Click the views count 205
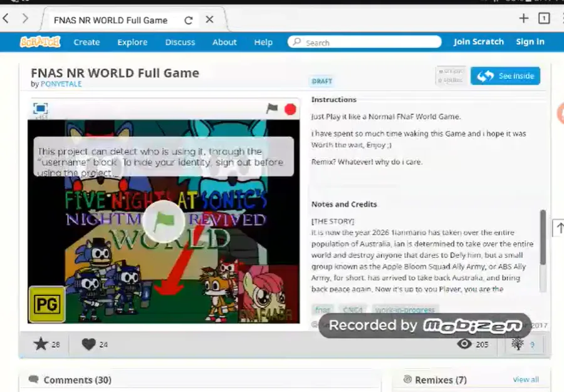Image resolution: width=564 pixels, height=392 pixels. (482, 344)
